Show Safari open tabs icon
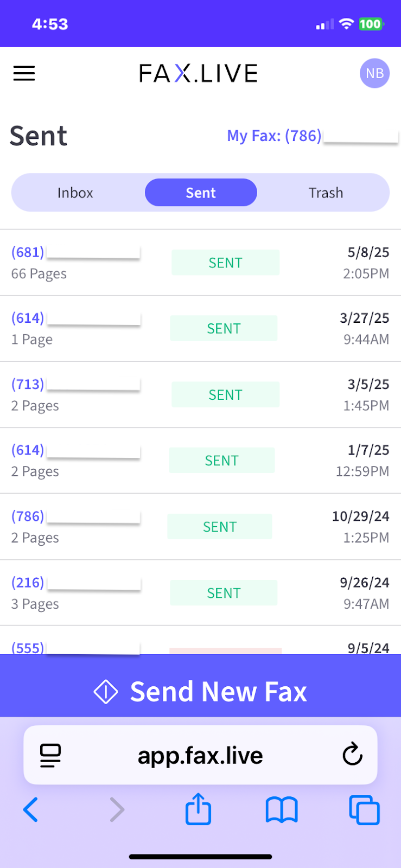The image size is (401, 868). click(x=364, y=810)
